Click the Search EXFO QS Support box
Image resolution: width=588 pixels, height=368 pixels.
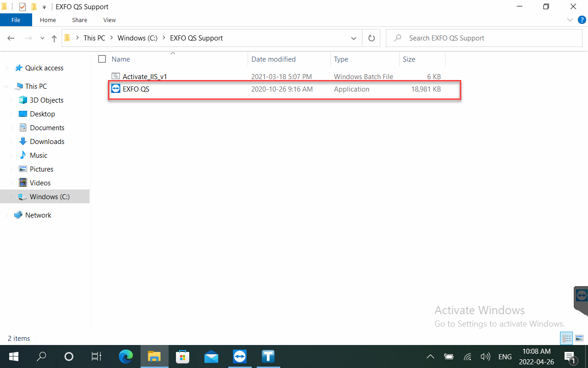pos(484,38)
